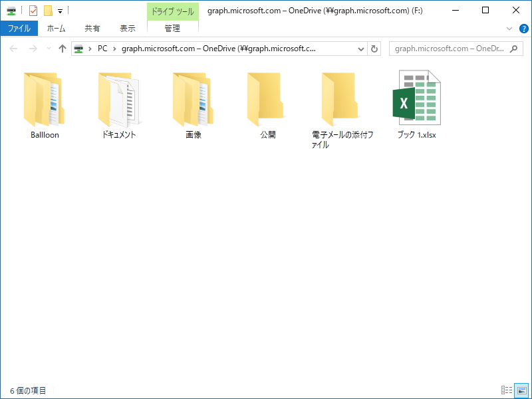Select the Ballloon folder

pos(44,100)
